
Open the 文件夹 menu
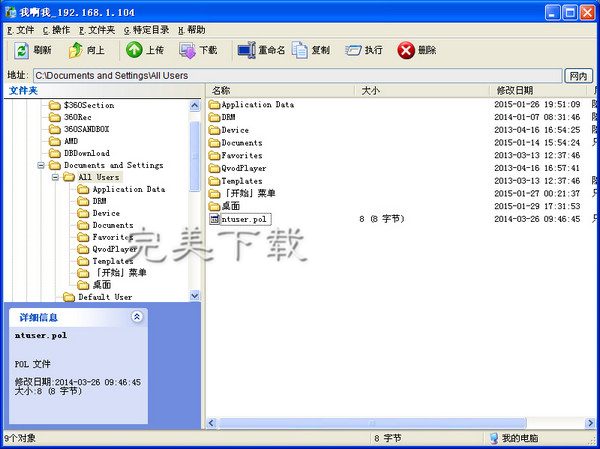(x=97, y=30)
